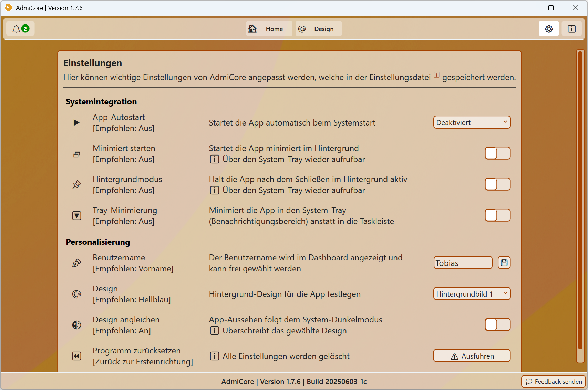Expand the Design 'Hintergrundbild 1' dropdown

[472, 294]
